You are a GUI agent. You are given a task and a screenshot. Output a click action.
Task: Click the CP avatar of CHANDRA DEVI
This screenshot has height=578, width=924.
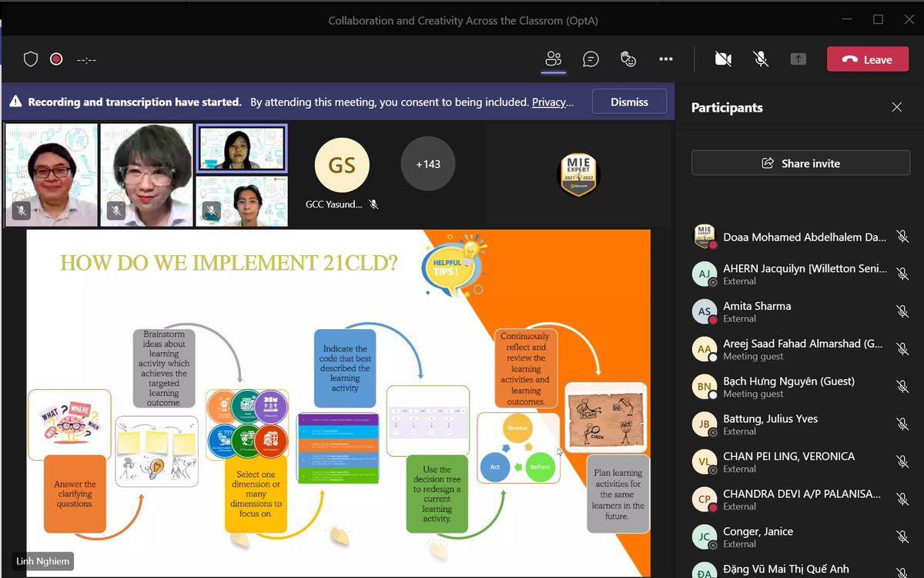point(705,499)
